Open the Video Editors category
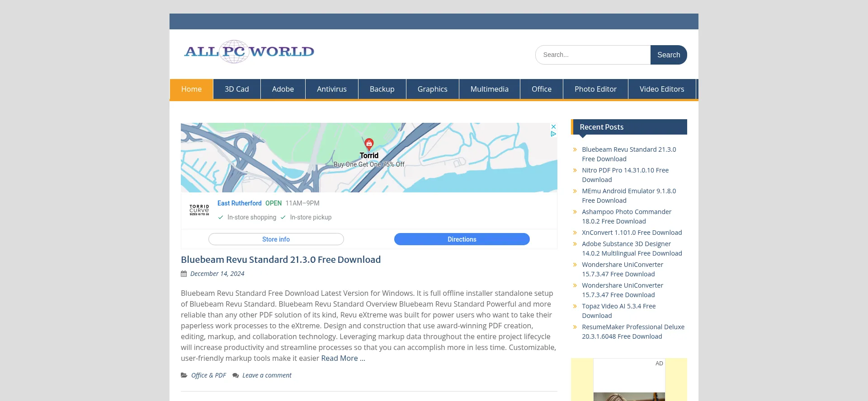868x401 pixels. 662,89
